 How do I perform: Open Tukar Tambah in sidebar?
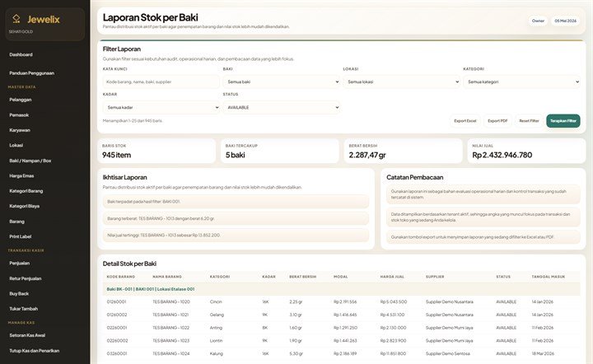(23, 309)
